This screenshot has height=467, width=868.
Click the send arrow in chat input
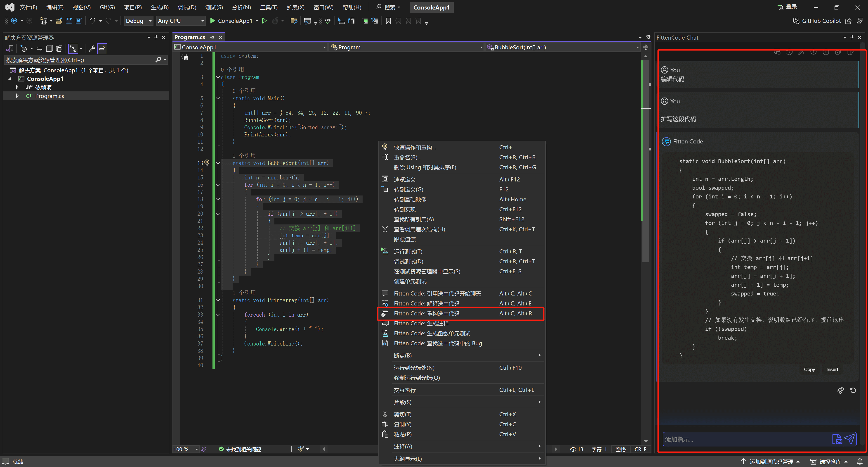(849, 439)
